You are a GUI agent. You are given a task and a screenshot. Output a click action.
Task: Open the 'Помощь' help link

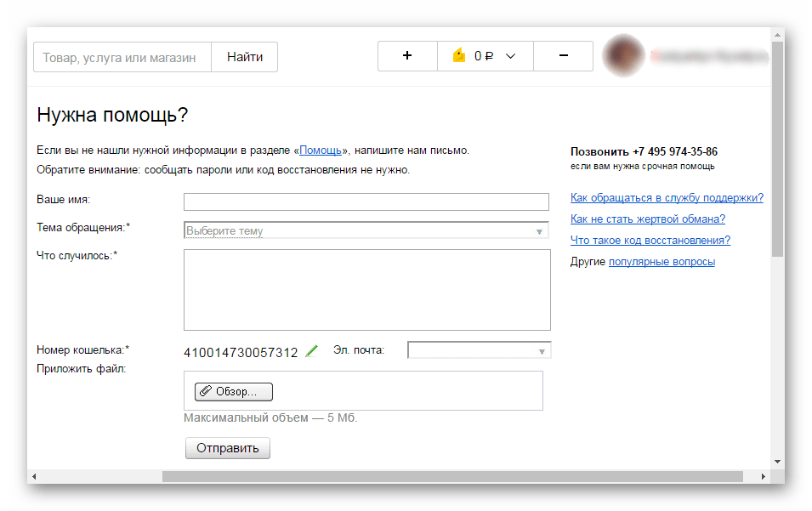click(x=321, y=150)
